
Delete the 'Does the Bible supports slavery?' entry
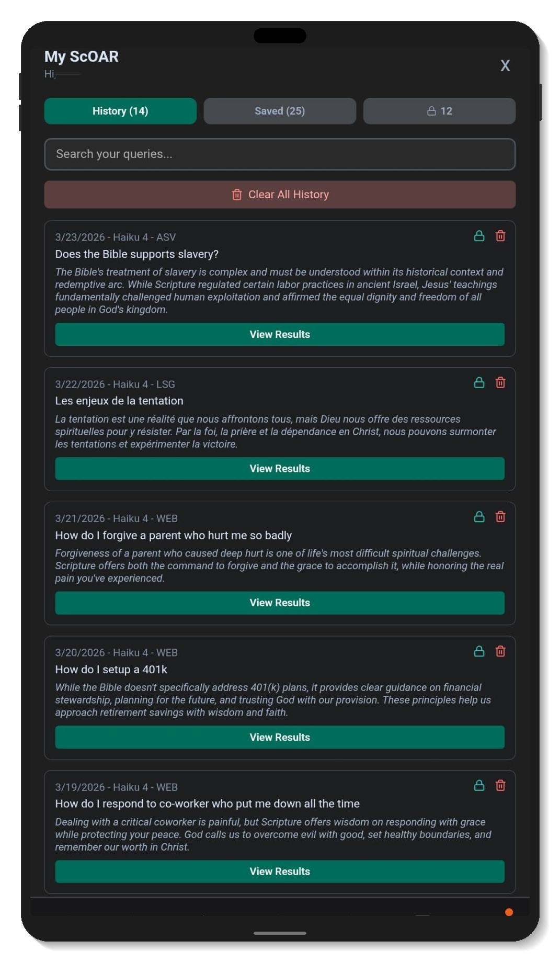coord(500,236)
